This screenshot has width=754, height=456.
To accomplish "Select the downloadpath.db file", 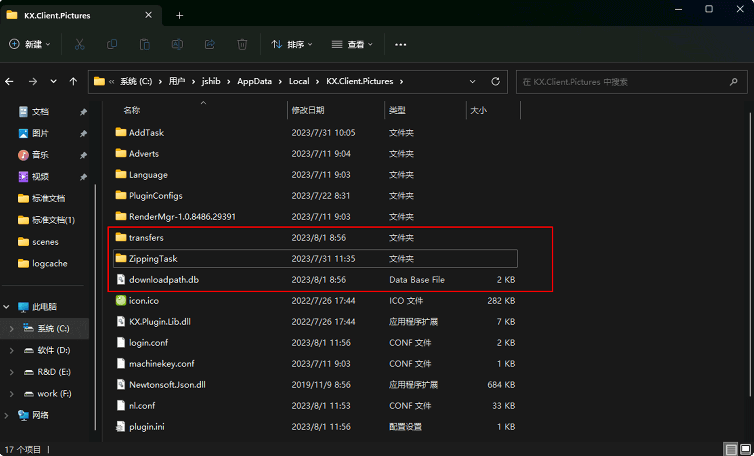I will pos(164,279).
